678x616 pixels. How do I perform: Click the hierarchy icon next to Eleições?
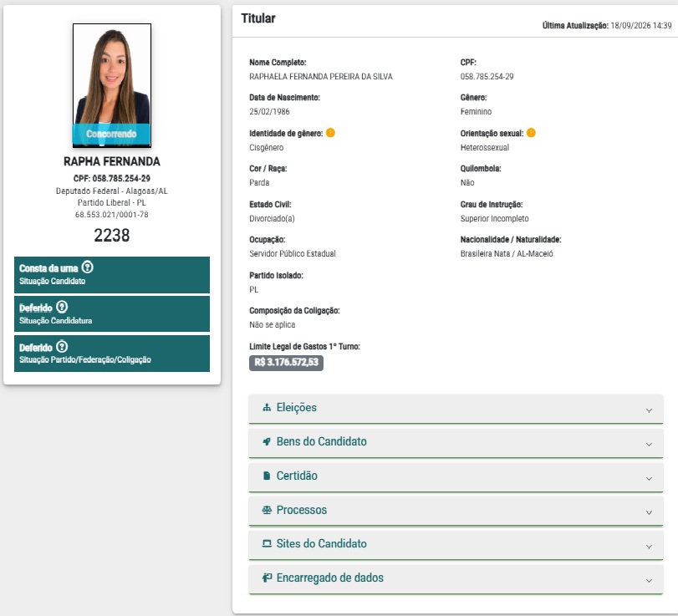click(267, 407)
